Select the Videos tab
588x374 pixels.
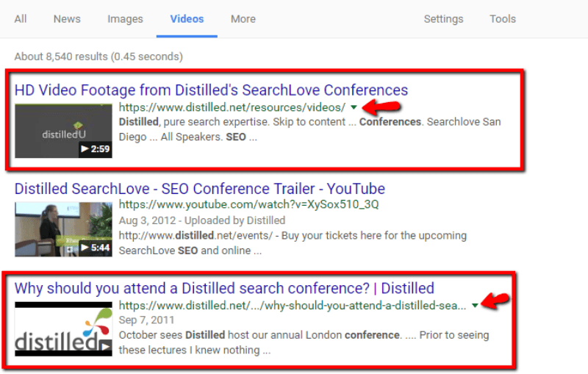(x=187, y=19)
